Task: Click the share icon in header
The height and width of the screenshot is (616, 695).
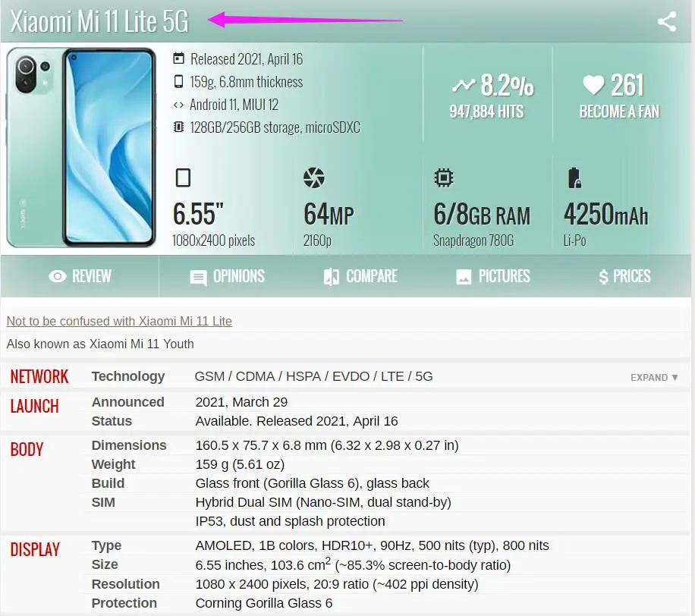Action: tap(667, 22)
